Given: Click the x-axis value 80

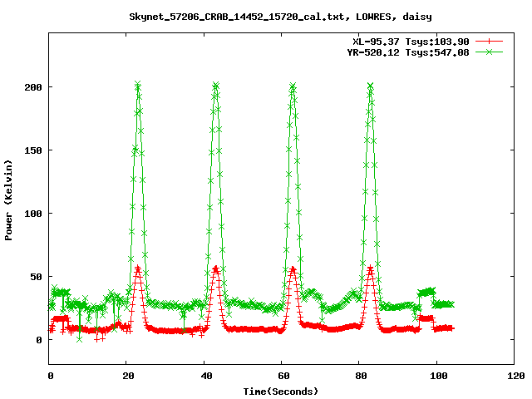Looking at the screenshot, I should [361, 376].
